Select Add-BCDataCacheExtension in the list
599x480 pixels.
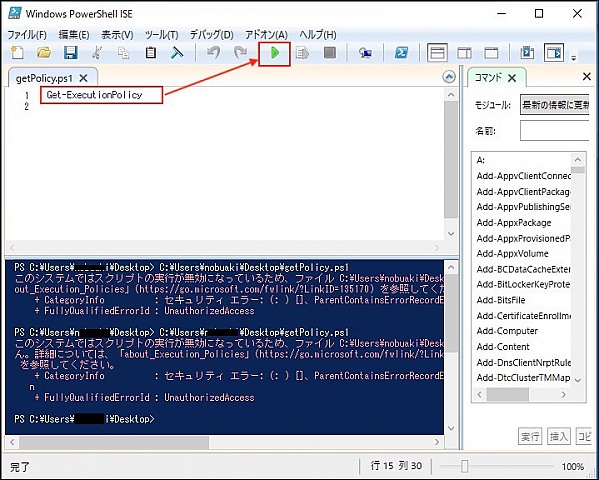(x=523, y=269)
